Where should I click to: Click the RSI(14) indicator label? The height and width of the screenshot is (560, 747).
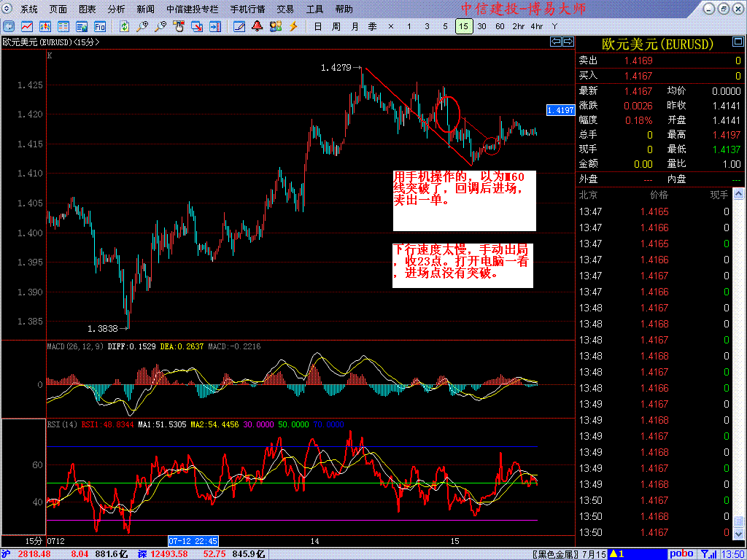tap(62, 424)
